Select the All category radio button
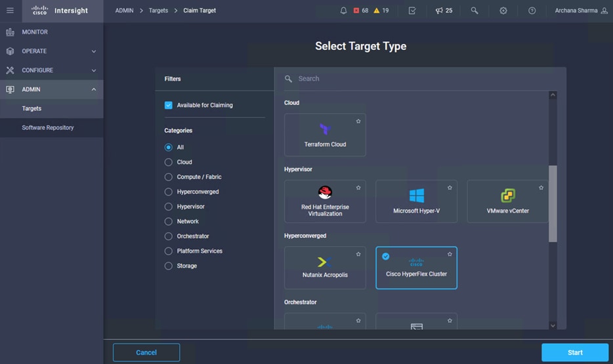 168,148
